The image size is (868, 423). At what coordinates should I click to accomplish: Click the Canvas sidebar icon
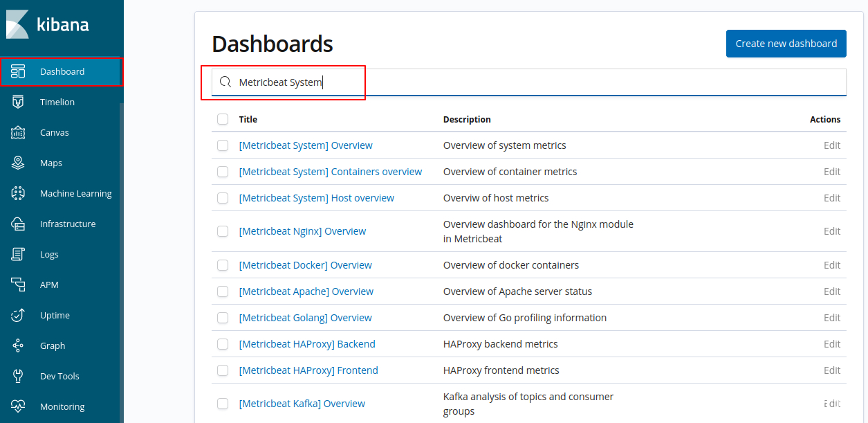coord(18,132)
